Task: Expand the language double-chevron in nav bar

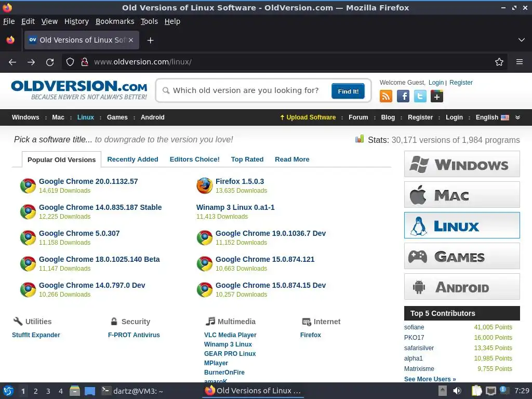Action: [518, 117]
